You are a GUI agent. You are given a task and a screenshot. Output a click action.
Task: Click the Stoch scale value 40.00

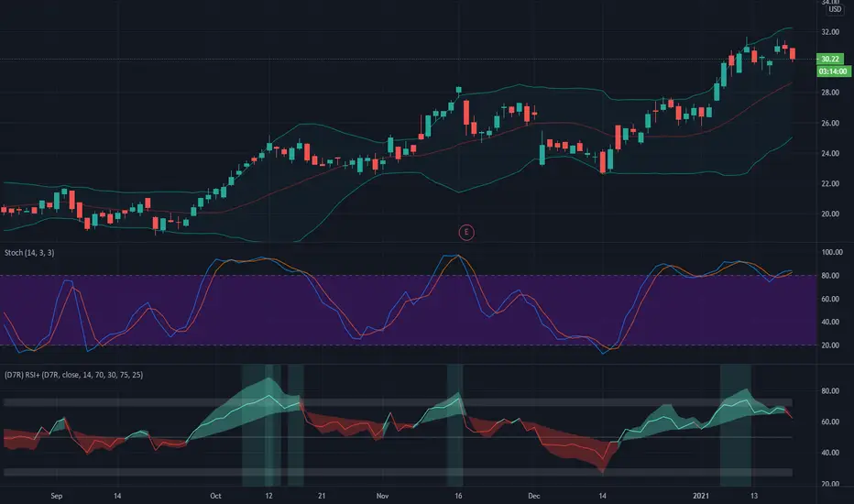pos(830,322)
